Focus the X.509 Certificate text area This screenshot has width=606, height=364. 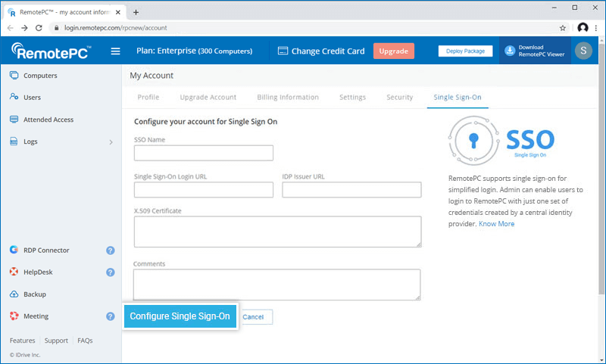[x=276, y=232]
